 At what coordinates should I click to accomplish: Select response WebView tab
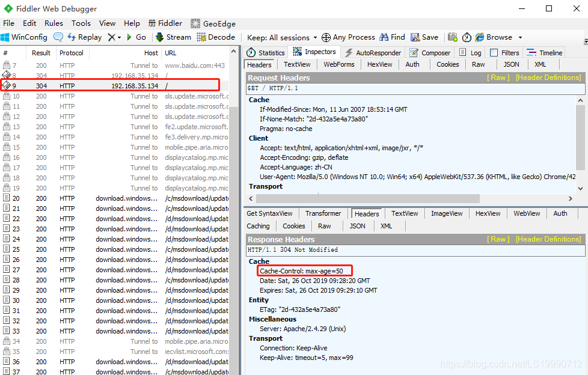527,213
